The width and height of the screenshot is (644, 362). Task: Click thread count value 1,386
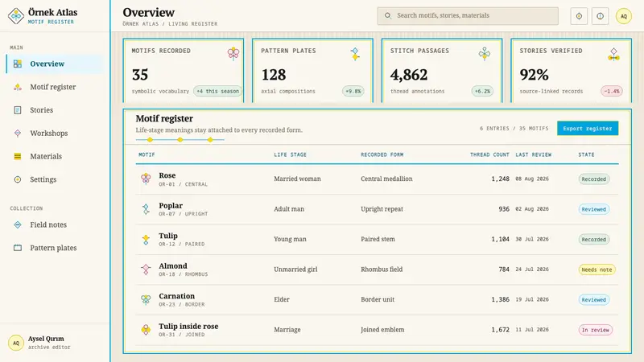pyautogui.click(x=500, y=299)
